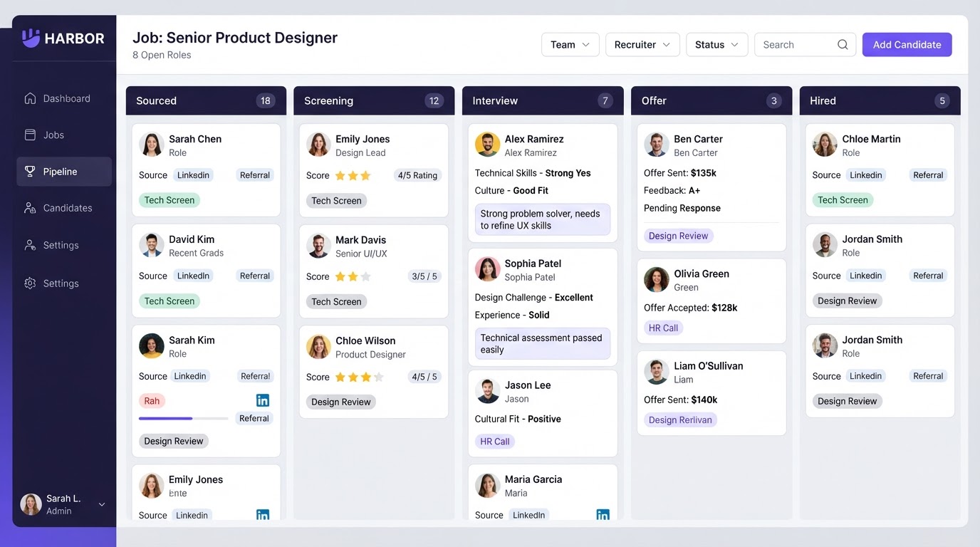
Task: Click the '4/5 Rating' badge on Emily Jones
Action: pyautogui.click(x=417, y=175)
